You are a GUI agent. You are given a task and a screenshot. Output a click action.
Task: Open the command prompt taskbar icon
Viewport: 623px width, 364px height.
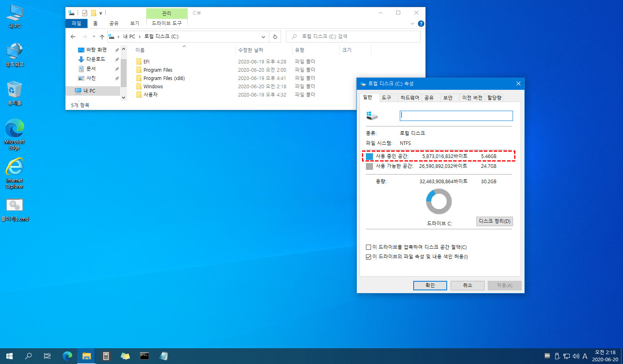pos(144,356)
